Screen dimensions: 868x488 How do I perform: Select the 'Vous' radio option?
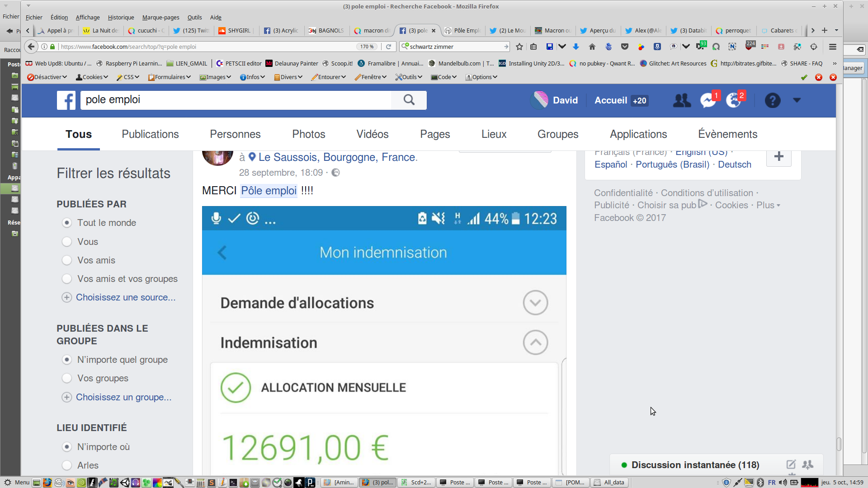click(67, 242)
